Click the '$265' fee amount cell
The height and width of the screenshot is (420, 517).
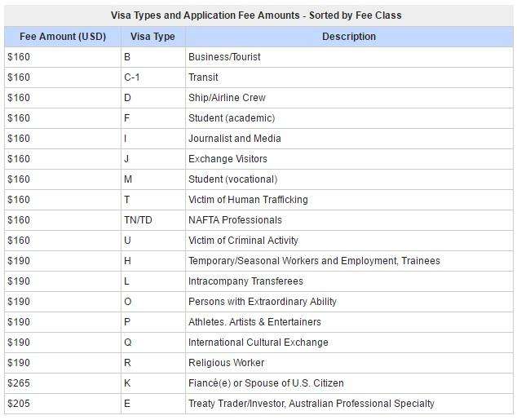point(63,383)
